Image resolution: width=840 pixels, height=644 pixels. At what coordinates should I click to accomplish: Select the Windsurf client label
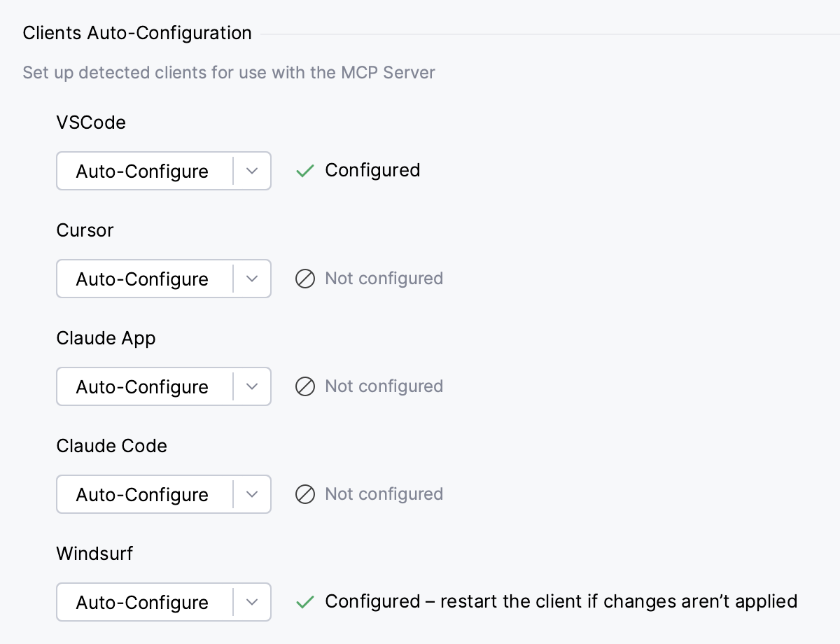[94, 554]
